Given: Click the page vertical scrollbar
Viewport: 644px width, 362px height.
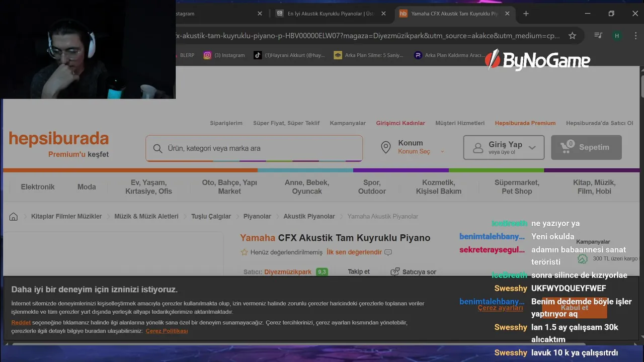Looking at the screenshot, I should point(641,87).
